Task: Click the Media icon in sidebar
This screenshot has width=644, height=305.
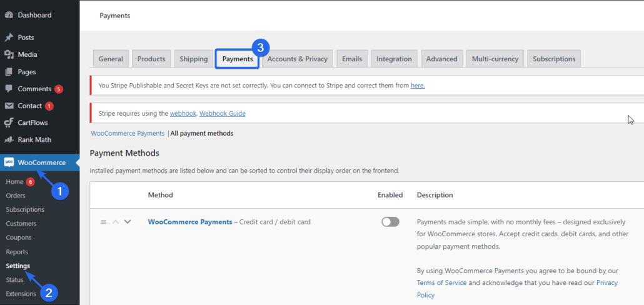Action: [x=9, y=54]
